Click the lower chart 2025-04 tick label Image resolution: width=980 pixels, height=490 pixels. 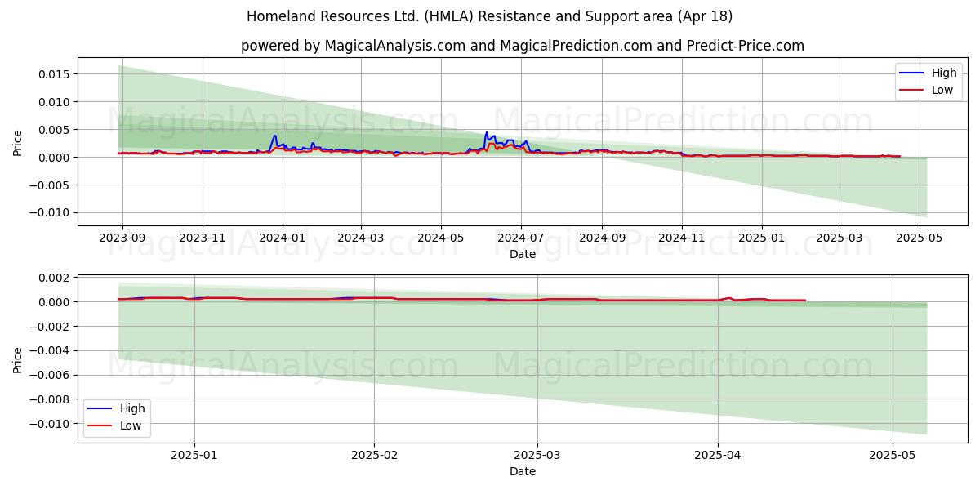tap(718, 456)
